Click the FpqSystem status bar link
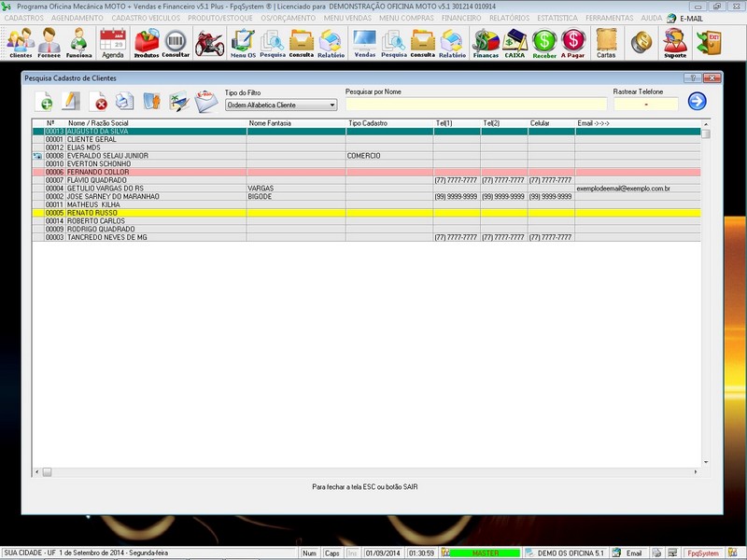The width and height of the screenshot is (747, 560). pyautogui.click(x=703, y=553)
